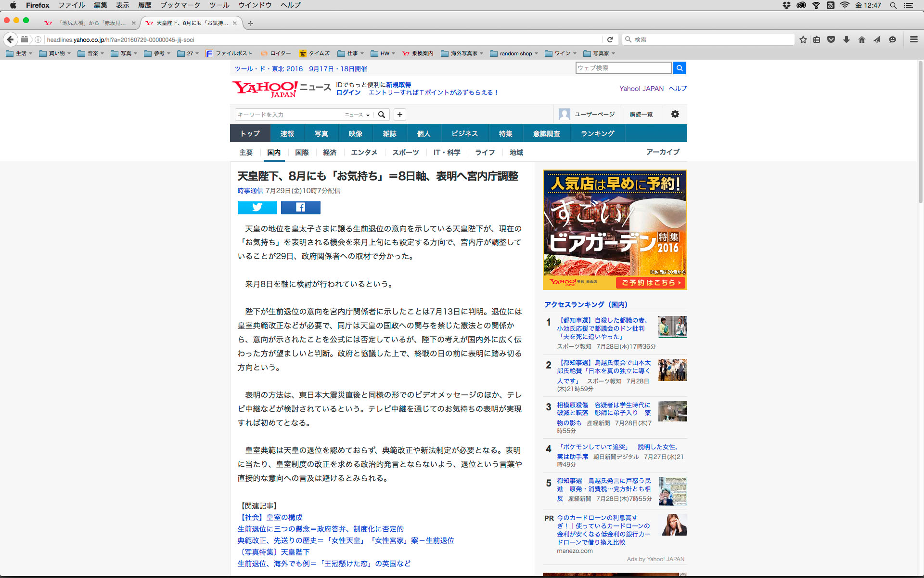Open thumbnail of the first ranking article
The image size is (924, 578).
point(672,327)
